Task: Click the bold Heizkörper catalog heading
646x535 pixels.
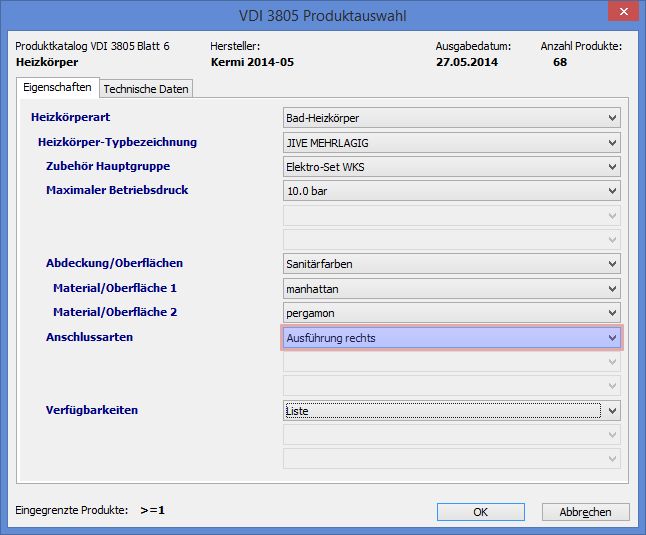Action: pyautogui.click(x=47, y=62)
